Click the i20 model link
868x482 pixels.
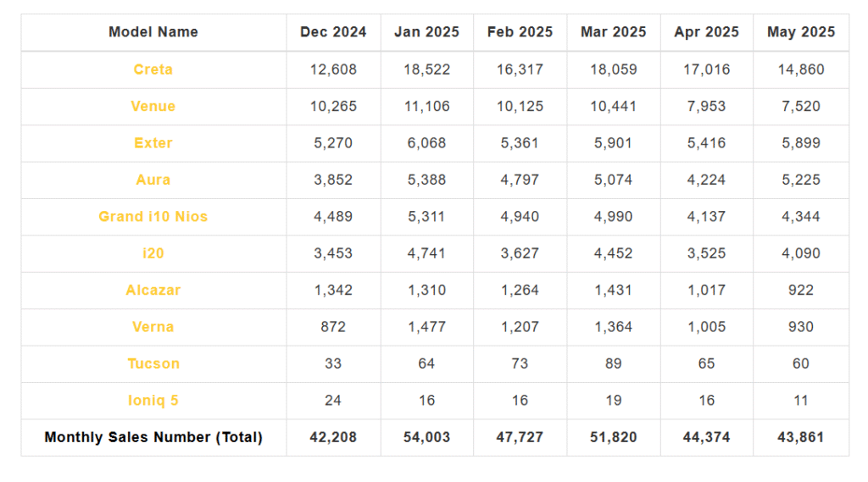coord(153,253)
